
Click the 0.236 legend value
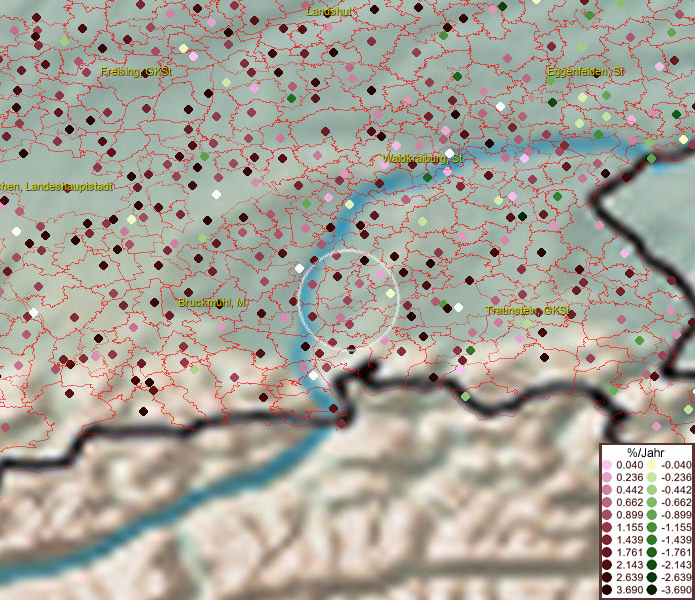click(629, 477)
